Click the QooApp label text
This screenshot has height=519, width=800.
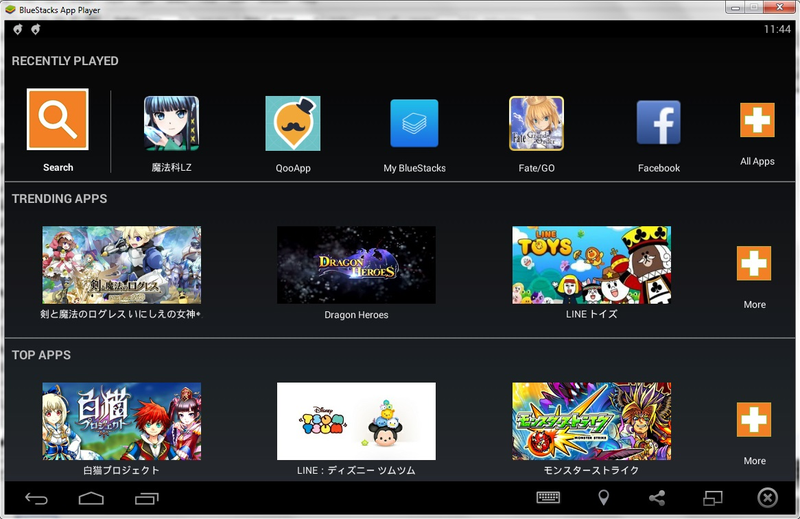pos(293,168)
